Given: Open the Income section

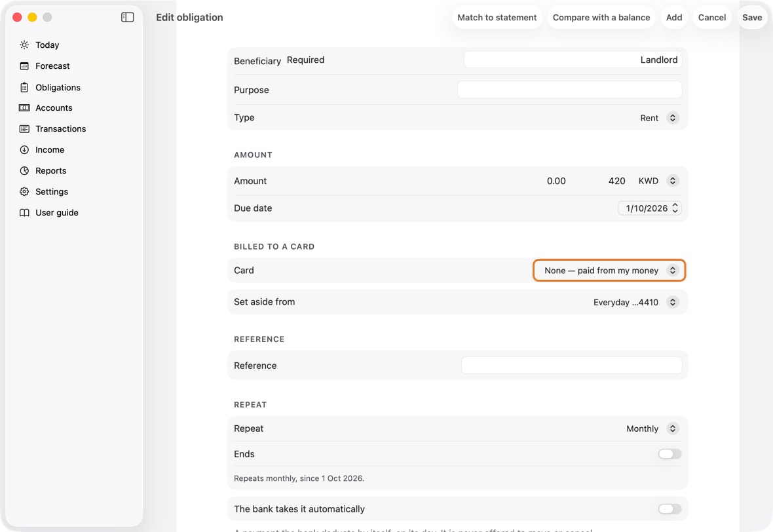Looking at the screenshot, I should 50,150.
